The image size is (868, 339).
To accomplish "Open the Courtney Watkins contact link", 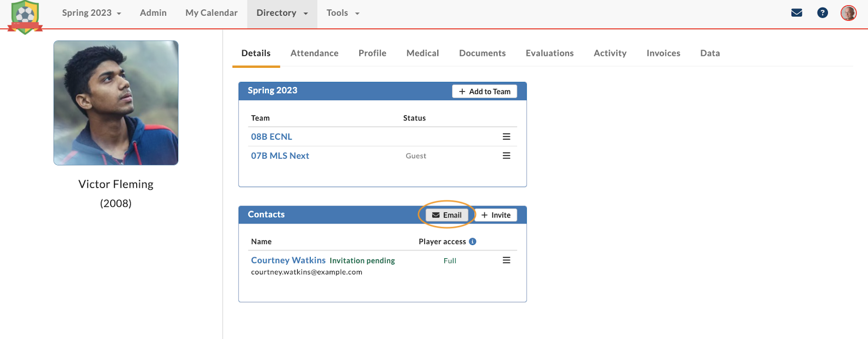I will click(x=288, y=260).
